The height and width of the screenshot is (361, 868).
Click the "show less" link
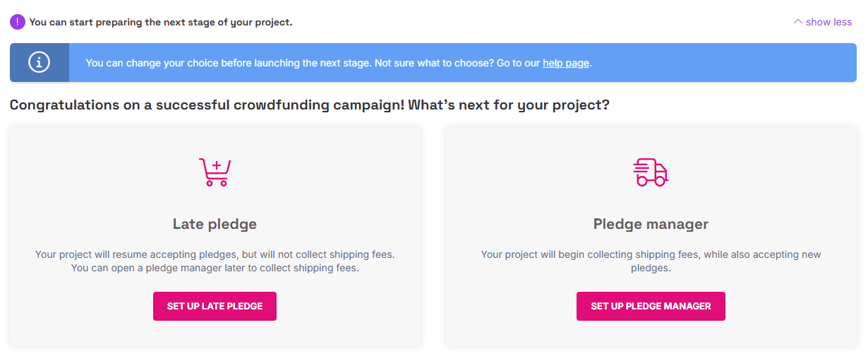coord(828,22)
